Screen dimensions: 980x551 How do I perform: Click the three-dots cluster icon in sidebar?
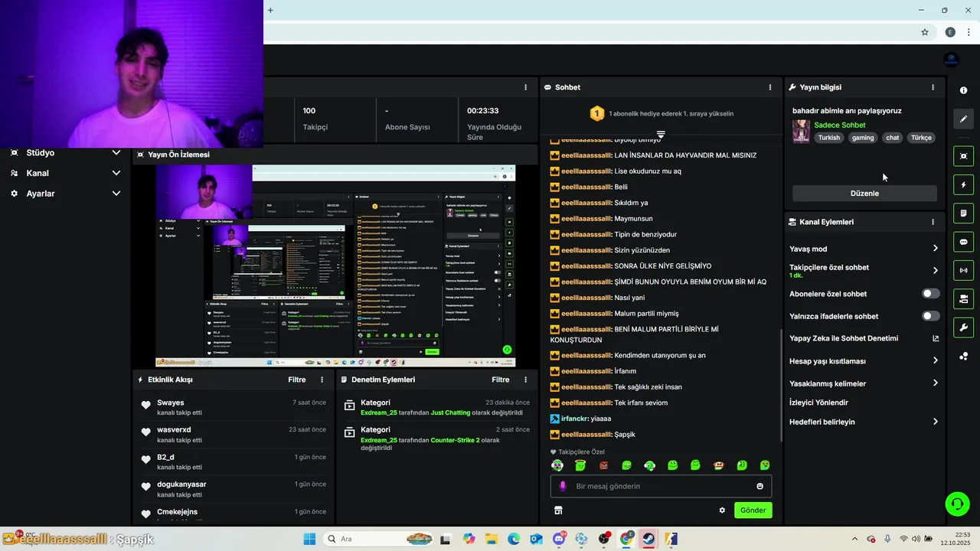point(963,356)
